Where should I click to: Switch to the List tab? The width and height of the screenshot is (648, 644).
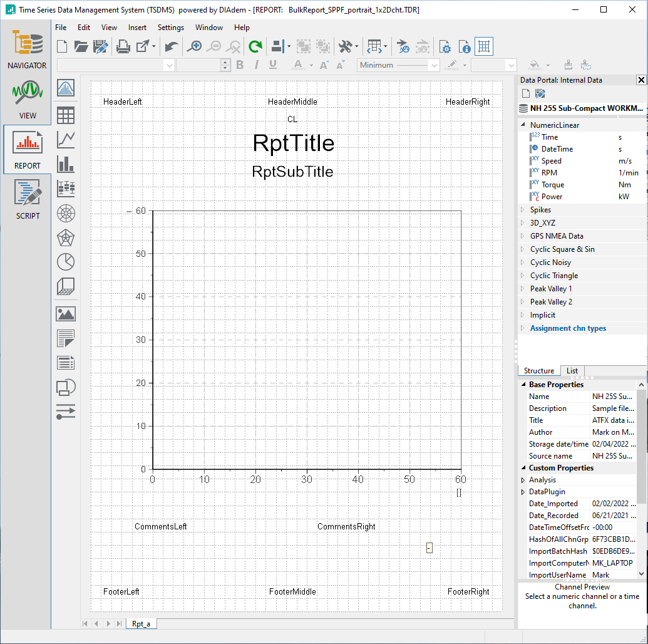point(572,371)
